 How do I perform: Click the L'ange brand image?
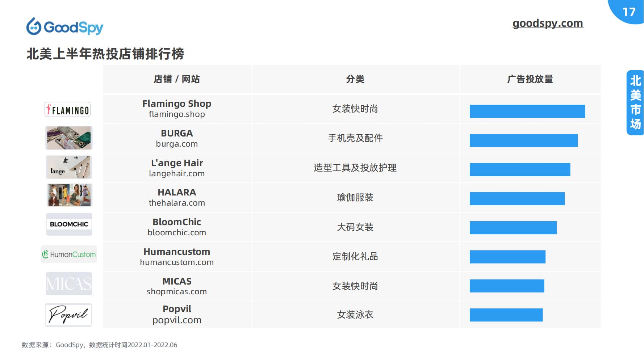click(69, 167)
